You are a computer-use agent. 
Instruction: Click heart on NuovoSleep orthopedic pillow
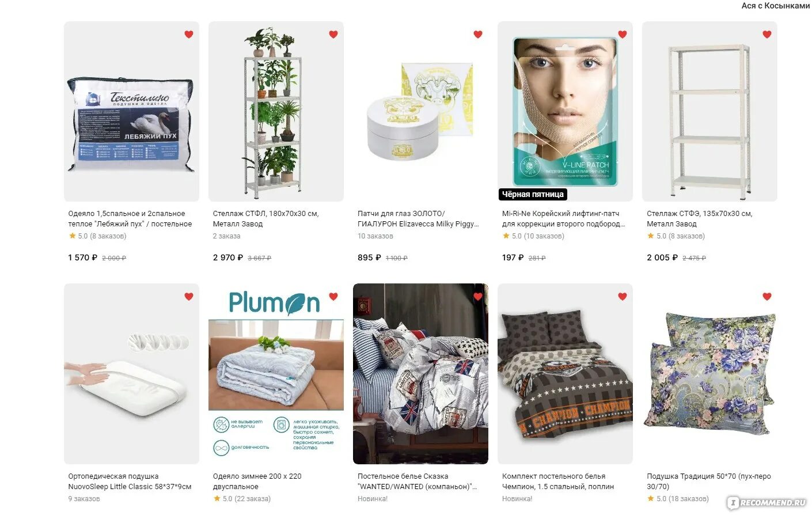(x=189, y=297)
